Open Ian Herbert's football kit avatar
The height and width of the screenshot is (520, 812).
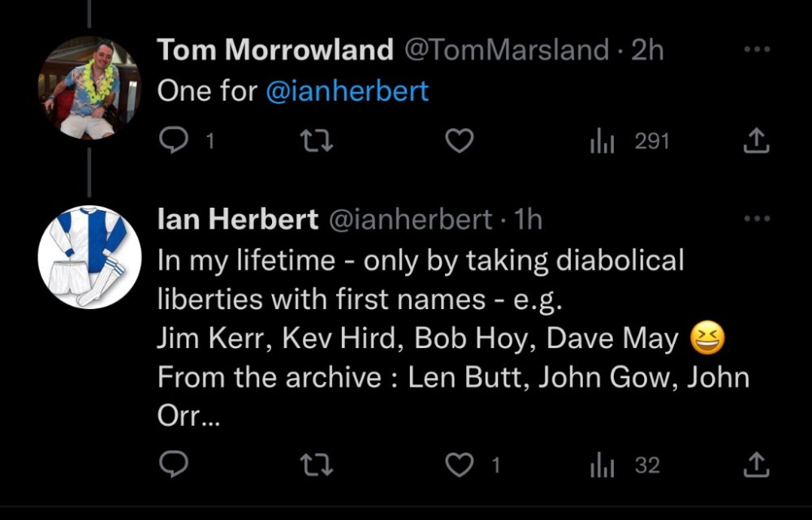point(90,257)
